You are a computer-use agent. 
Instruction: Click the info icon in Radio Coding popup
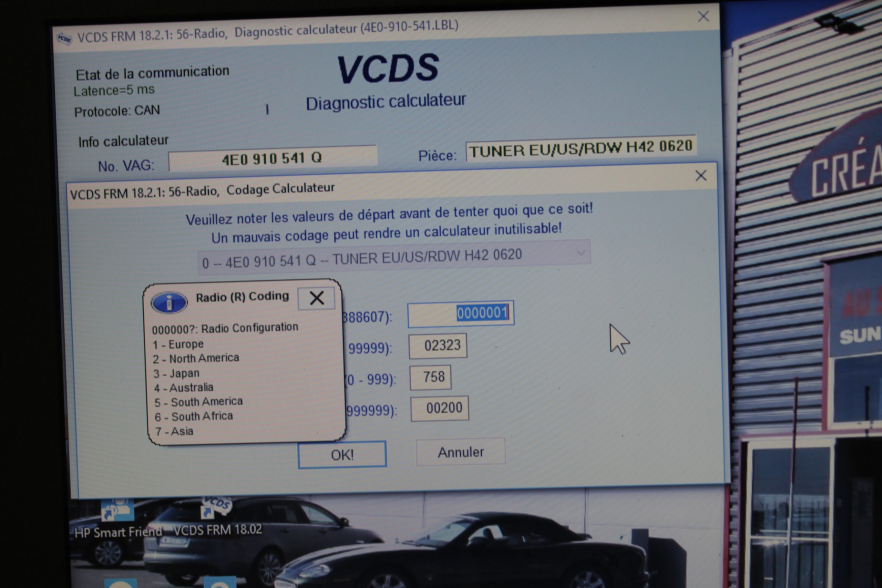[169, 302]
